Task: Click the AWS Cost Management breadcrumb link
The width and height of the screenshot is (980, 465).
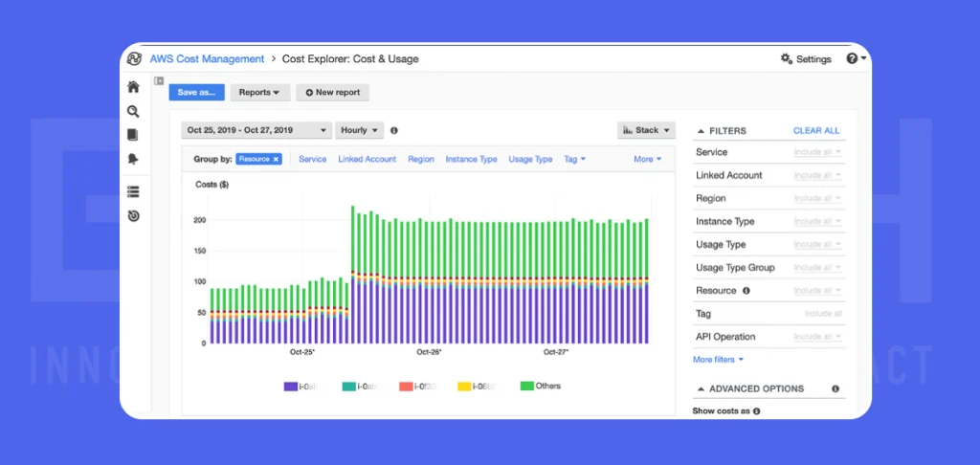Action: pos(207,58)
